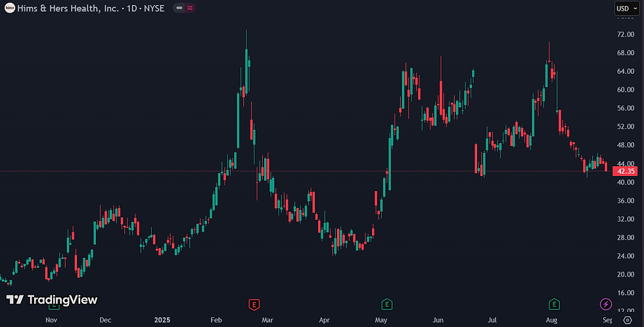
Task: Click the green earnings E marker in August
Action: pyautogui.click(x=554, y=305)
